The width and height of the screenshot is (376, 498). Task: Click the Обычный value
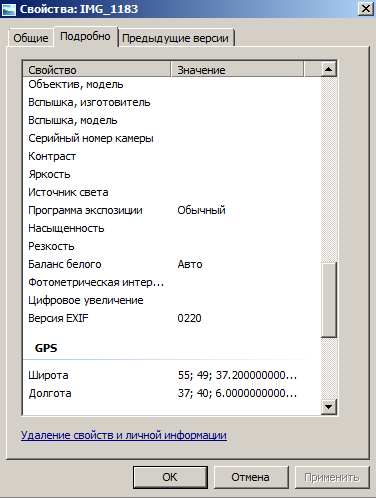pos(201,210)
